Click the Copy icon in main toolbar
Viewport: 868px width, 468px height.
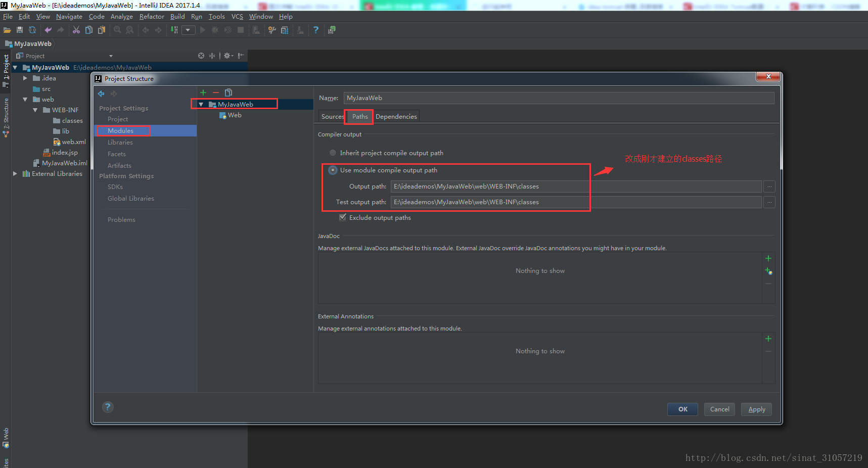[x=89, y=30]
